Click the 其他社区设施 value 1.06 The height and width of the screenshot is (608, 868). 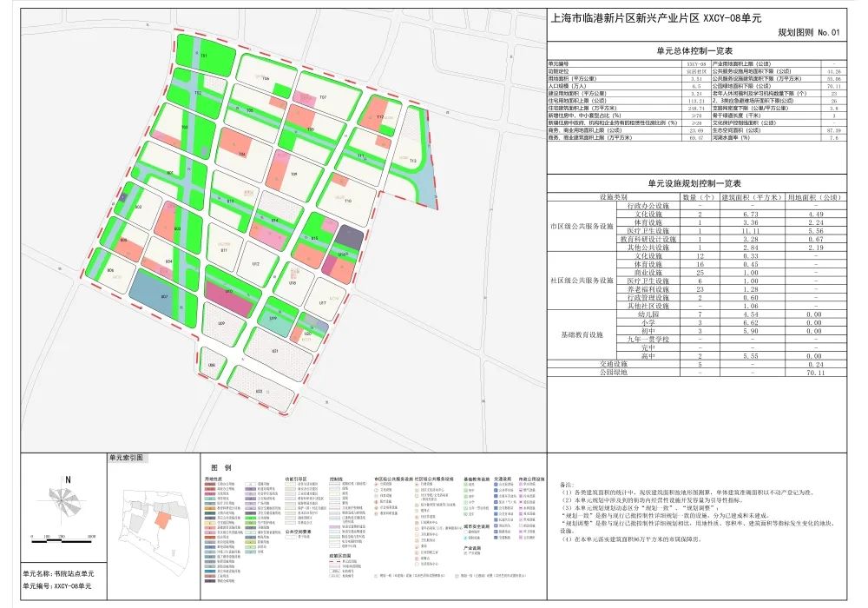(x=751, y=307)
